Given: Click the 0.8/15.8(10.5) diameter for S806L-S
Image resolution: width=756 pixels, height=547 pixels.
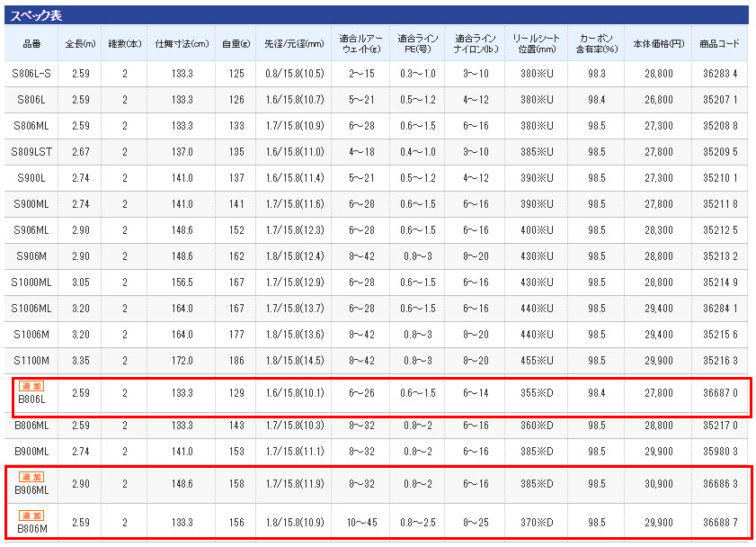Looking at the screenshot, I should pos(295,74).
